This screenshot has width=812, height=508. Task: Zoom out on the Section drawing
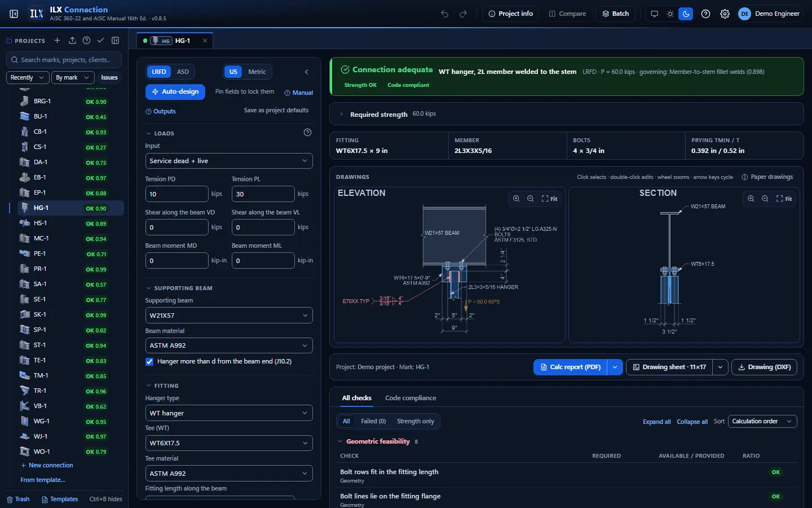click(765, 199)
